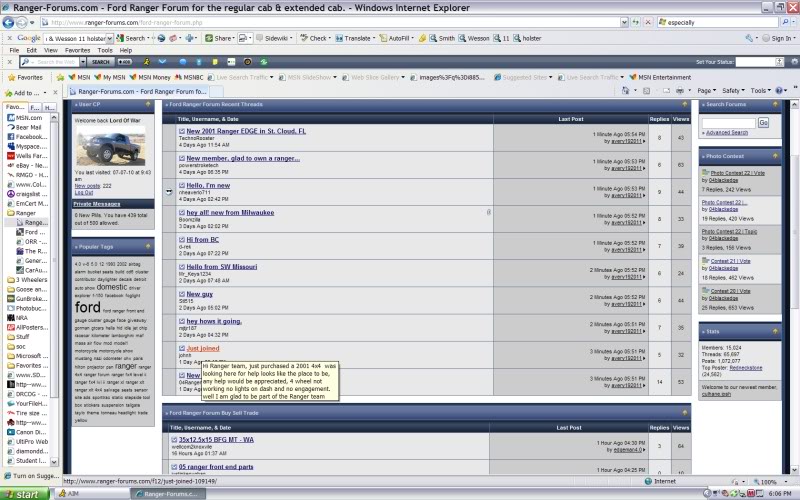Find the word 'Smith' on page

442,38
